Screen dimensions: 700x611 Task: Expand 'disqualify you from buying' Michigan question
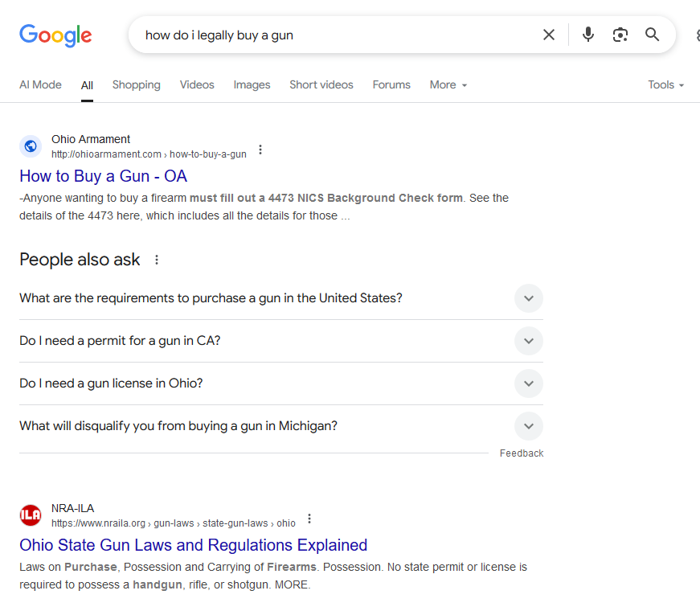click(280, 426)
